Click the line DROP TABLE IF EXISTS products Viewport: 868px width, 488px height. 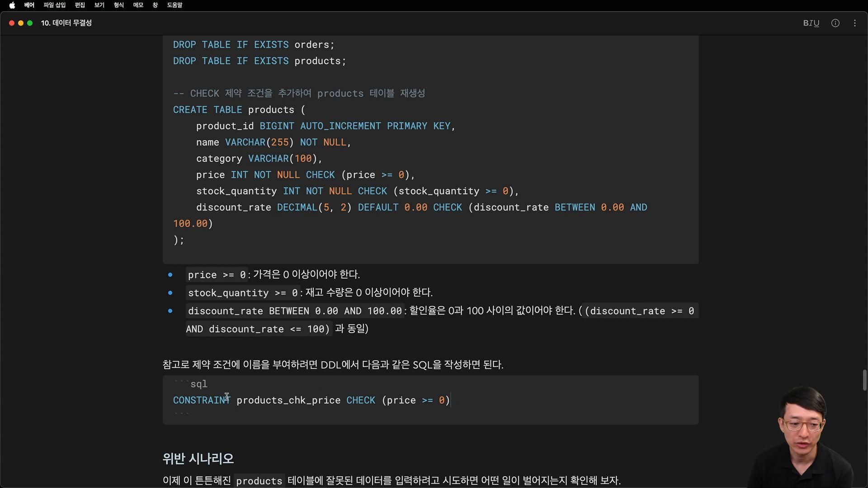259,61
